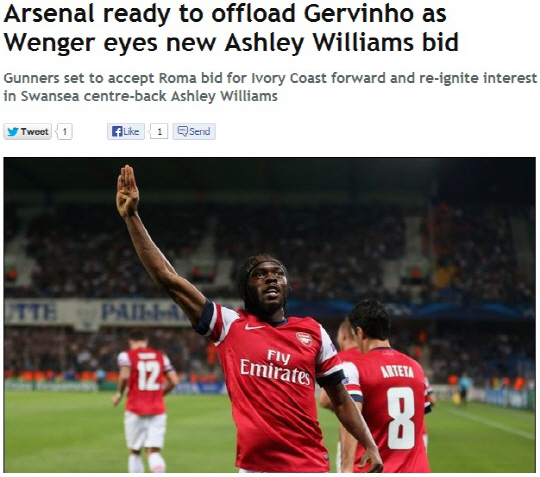Click the raised hand in the photo
This screenshot has height=477, width=540.
[127, 190]
